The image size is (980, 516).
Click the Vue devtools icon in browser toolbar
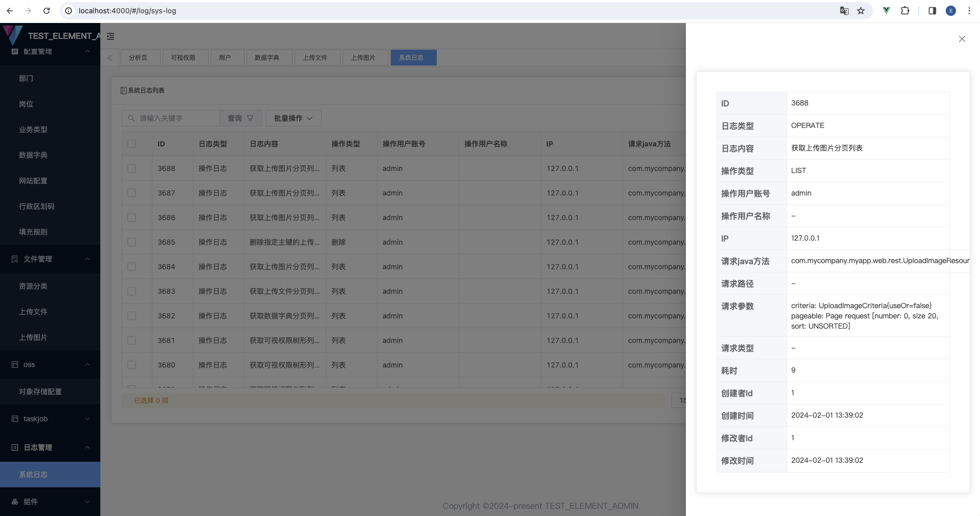pos(885,10)
